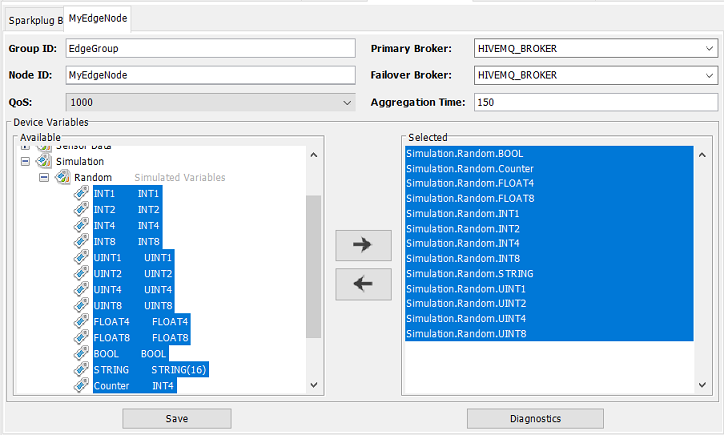The image size is (724, 435).
Task: Click the tag icon beside STRING variable
Action: 82,369
